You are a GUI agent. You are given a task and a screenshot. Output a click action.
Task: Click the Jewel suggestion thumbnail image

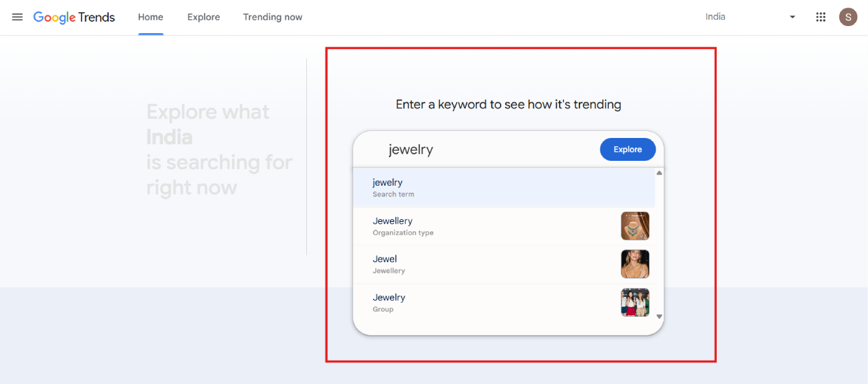(x=635, y=264)
